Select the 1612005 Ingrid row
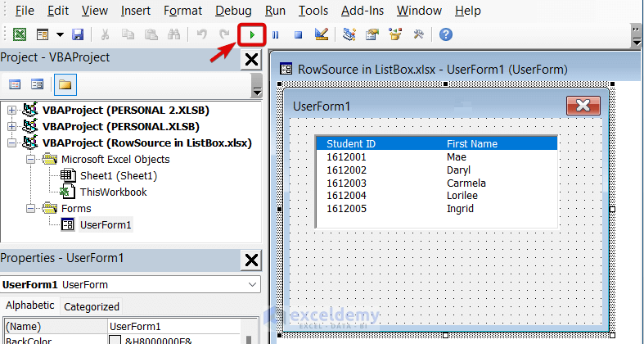The height and width of the screenshot is (344, 644). (x=438, y=209)
